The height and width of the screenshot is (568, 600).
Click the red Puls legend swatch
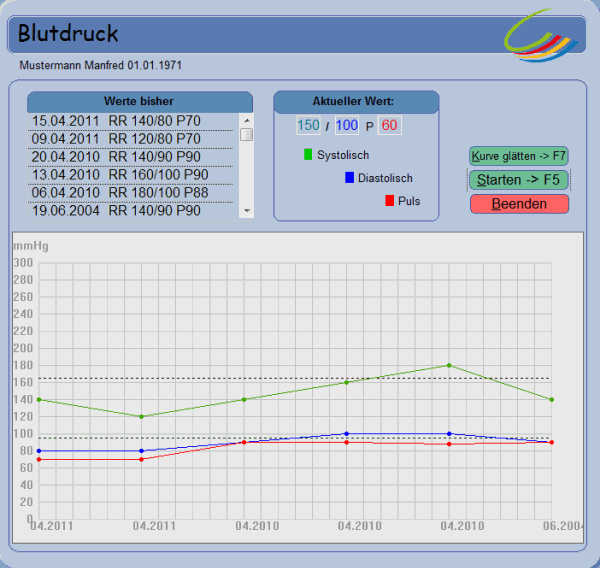[x=390, y=200]
